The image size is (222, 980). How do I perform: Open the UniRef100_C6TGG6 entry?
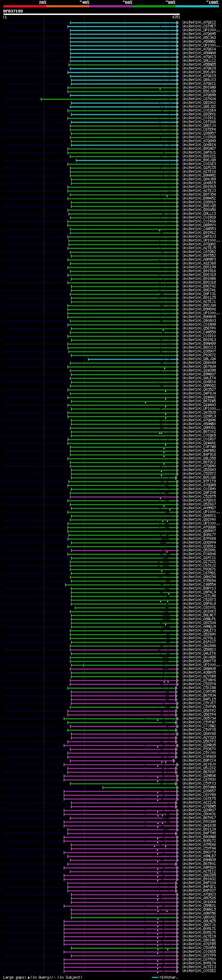[199, 122]
